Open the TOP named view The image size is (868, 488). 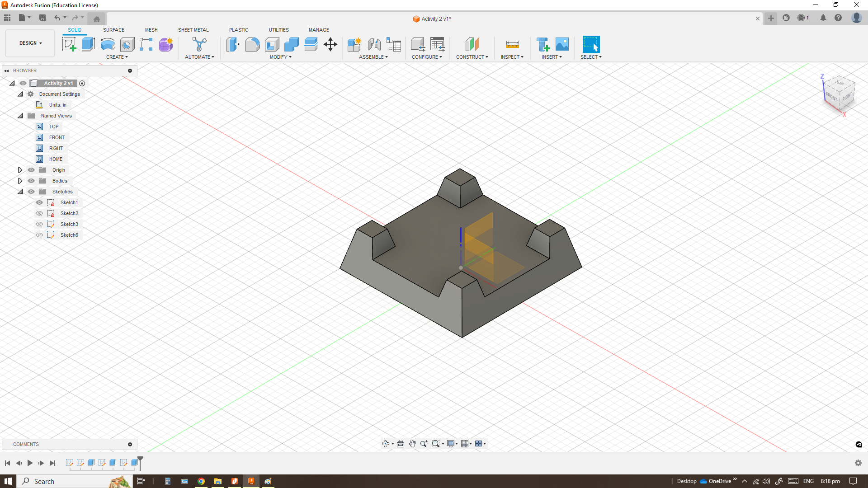coord(54,127)
